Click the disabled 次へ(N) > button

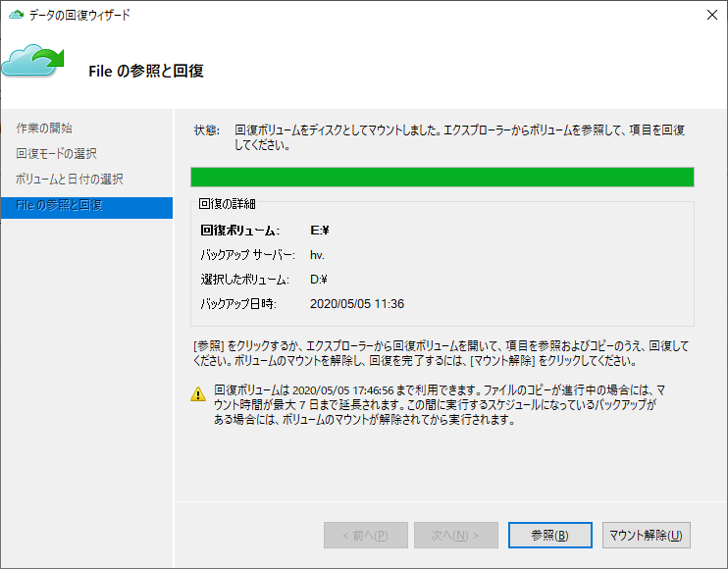(455, 535)
